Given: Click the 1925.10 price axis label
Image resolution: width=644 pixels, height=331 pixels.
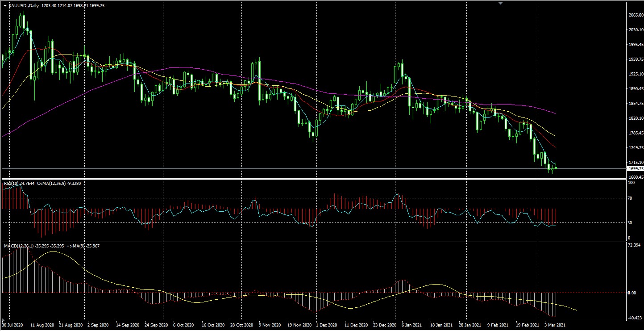Looking at the screenshot, I should [635, 74].
